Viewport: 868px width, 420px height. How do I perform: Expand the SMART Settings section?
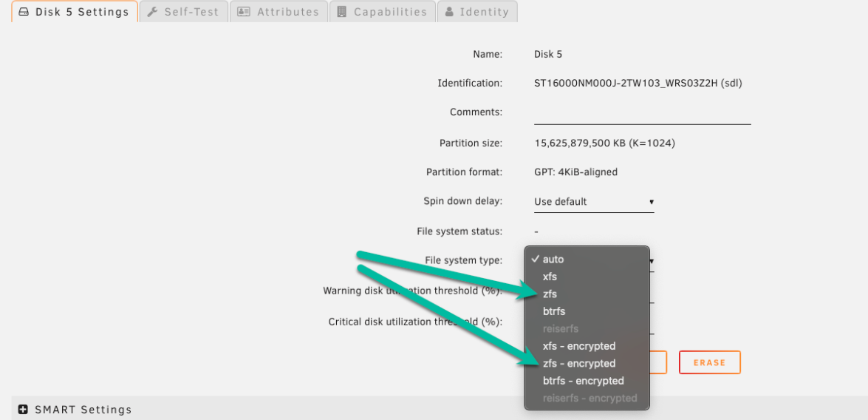click(83, 410)
